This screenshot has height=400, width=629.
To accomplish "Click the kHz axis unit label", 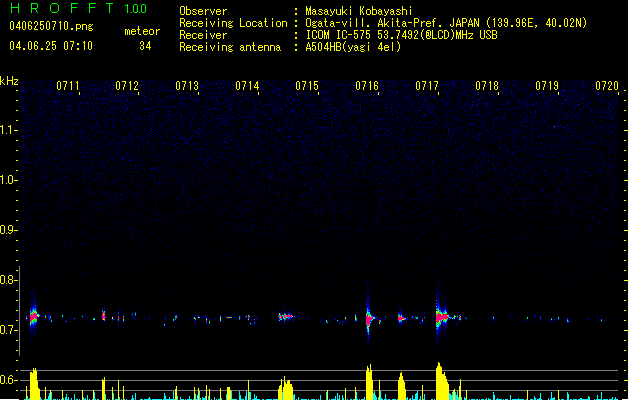I will [x=9, y=81].
